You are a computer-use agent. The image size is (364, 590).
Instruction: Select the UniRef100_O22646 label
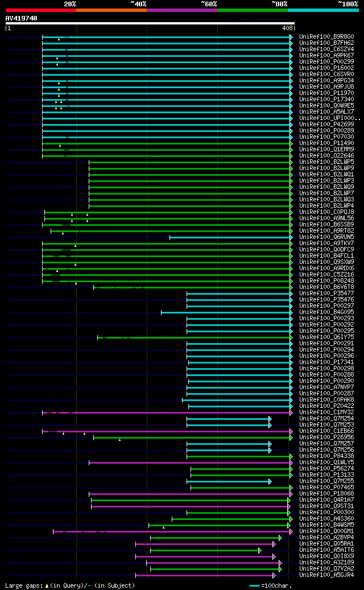(326, 156)
